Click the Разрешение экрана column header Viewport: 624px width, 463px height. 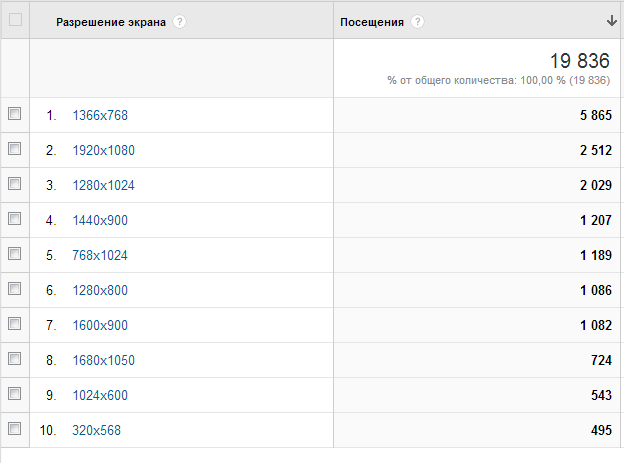coord(111,22)
